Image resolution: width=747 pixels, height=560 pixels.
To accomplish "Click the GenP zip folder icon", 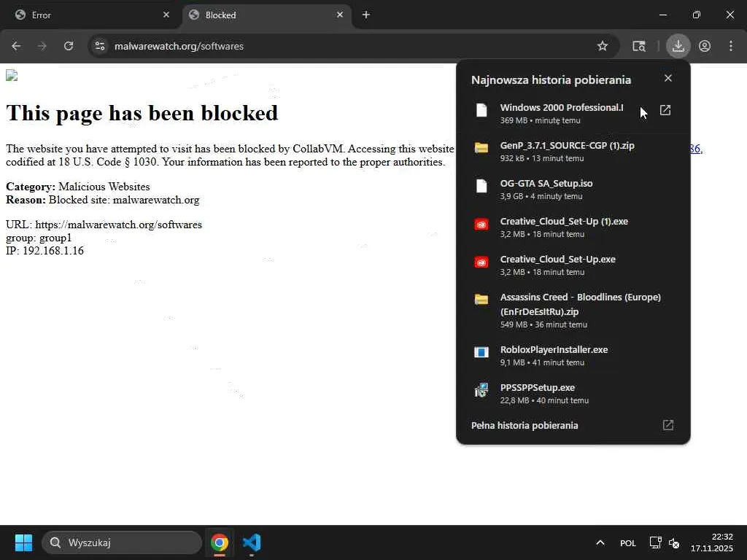I will [481, 147].
